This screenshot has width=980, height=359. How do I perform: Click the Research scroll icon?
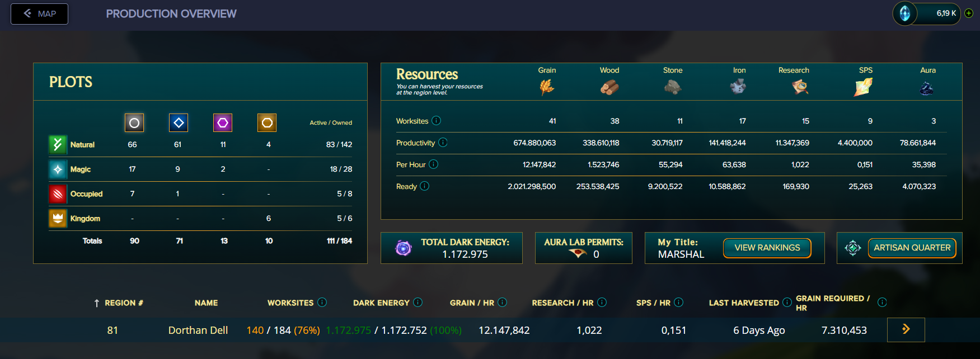[800, 87]
